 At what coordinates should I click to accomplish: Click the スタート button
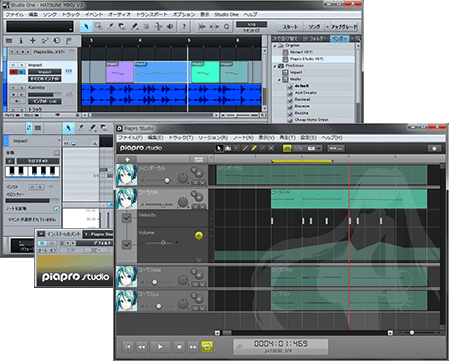click(x=290, y=27)
